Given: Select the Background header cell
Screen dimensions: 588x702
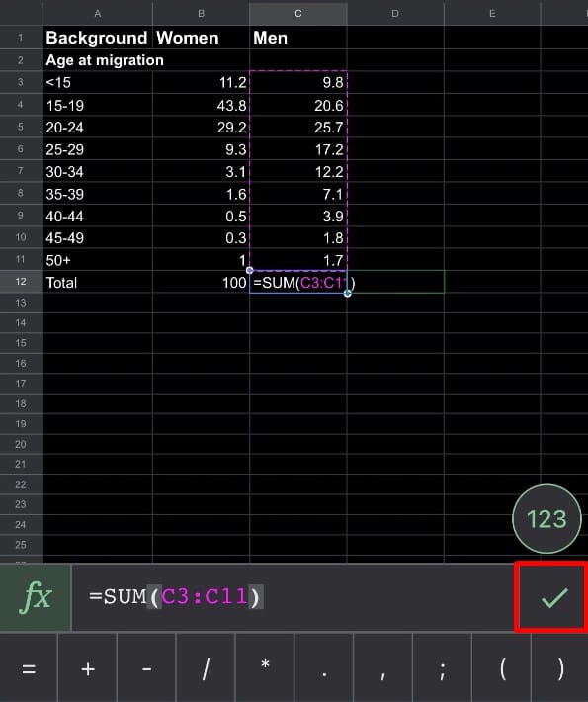Looking at the screenshot, I should point(98,38).
